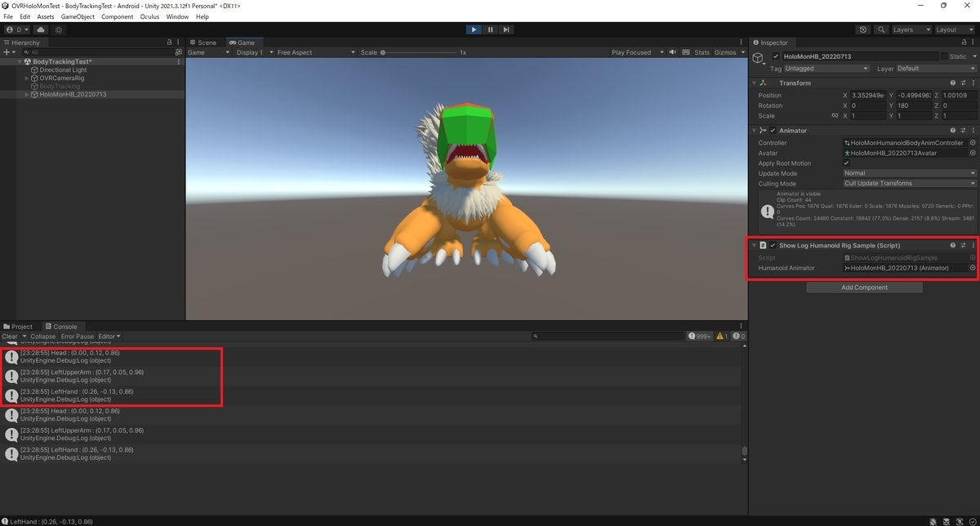The height and width of the screenshot is (526, 980).
Task: Click the Play button in the toolbar
Action: (x=474, y=29)
